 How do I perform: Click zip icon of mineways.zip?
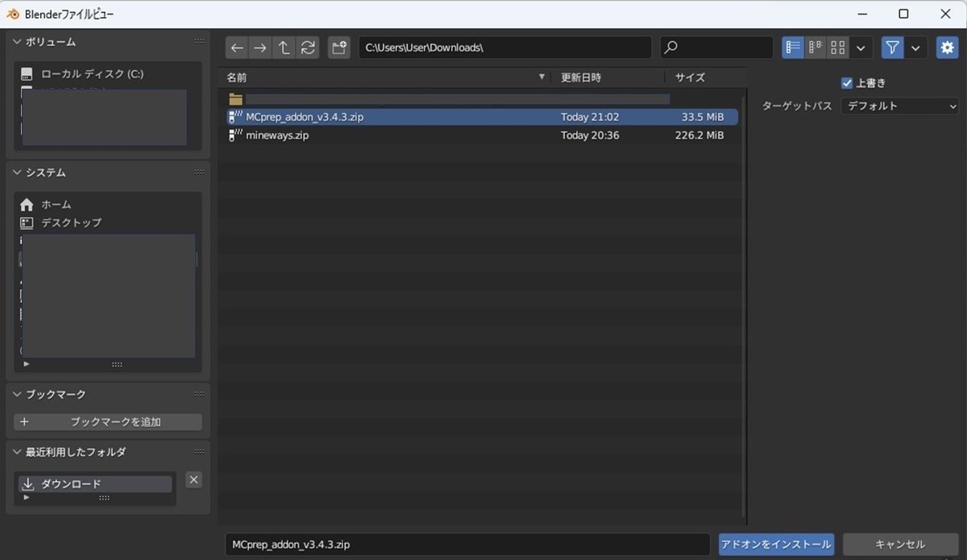[x=235, y=135]
